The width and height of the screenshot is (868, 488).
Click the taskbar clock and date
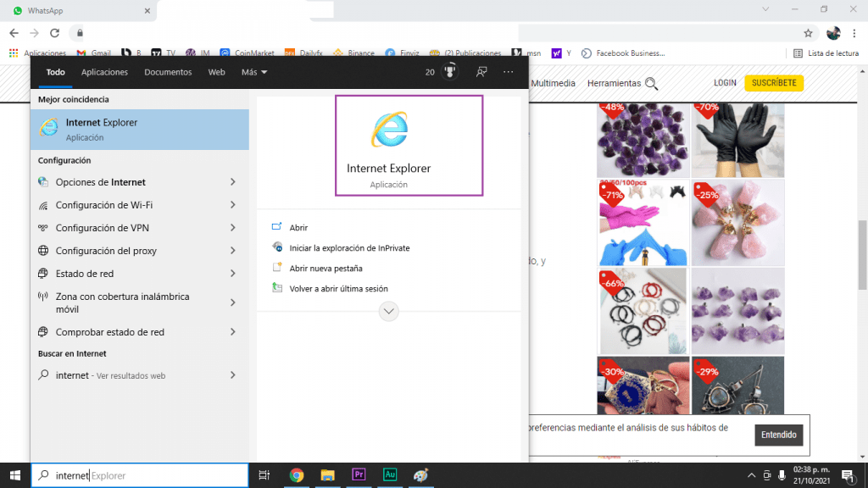coord(811,475)
